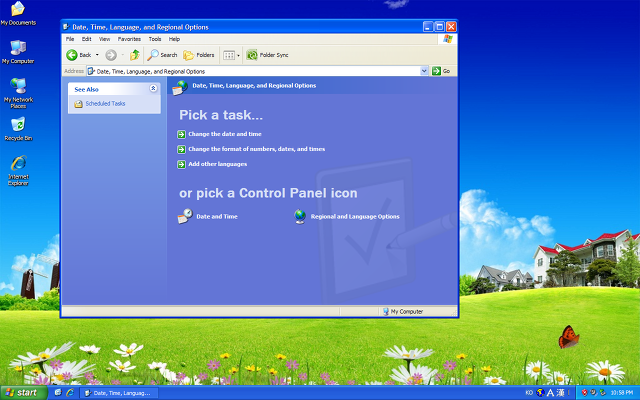Click the Go button
Screen dimensions: 640x400
tap(441, 71)
